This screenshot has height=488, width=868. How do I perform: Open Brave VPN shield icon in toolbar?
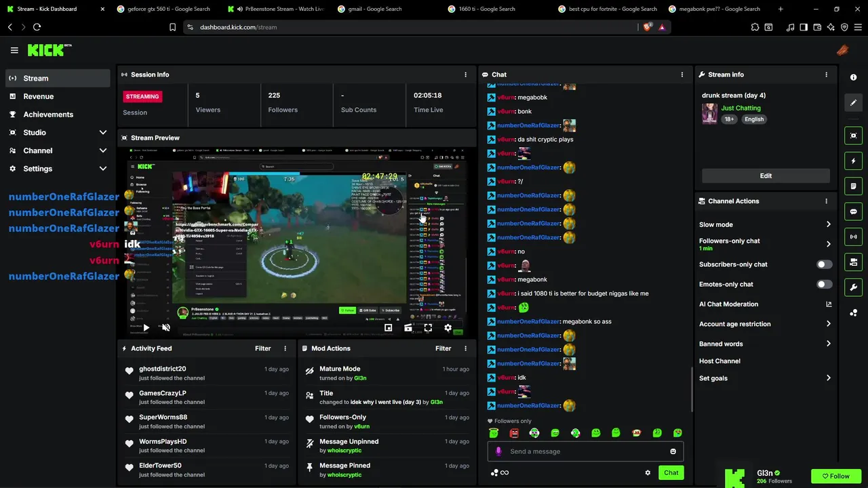(x=844, y=27)
